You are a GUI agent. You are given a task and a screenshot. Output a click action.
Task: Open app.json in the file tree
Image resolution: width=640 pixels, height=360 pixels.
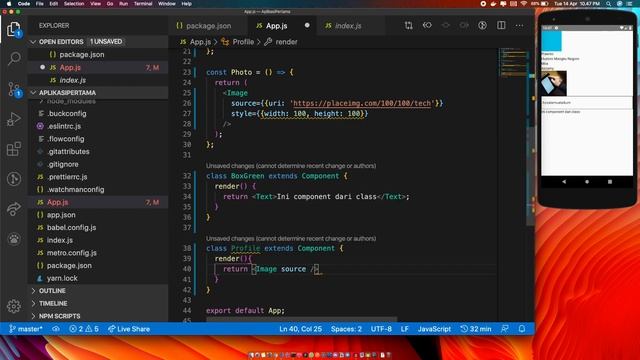(98, 215)
